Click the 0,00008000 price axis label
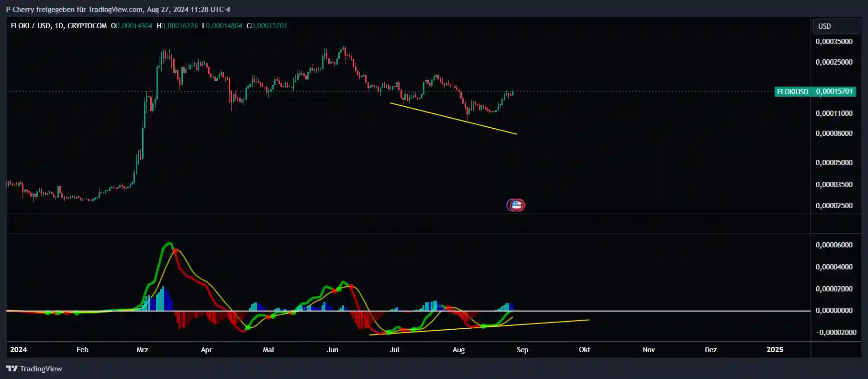 [834, 134]
